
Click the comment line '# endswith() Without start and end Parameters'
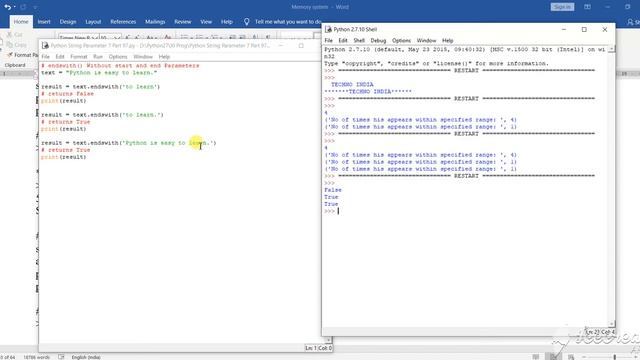click(x=120, y=65)
